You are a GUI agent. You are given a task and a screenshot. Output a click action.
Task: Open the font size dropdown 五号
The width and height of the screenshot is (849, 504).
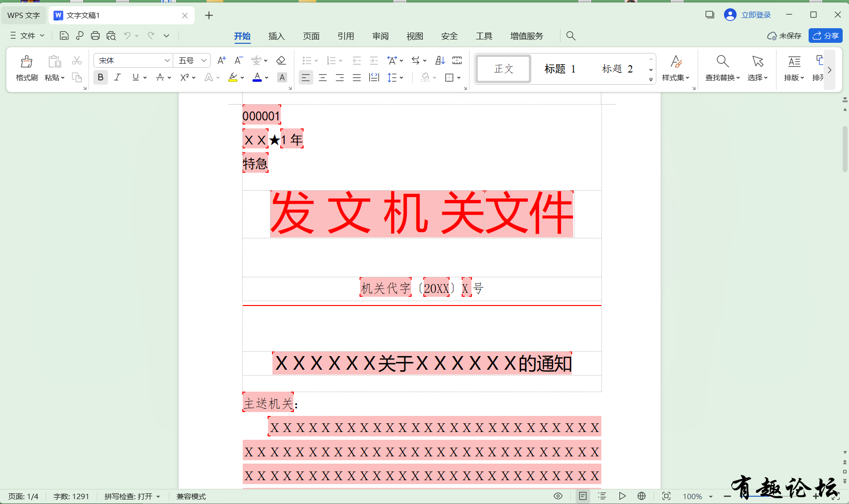204,60
